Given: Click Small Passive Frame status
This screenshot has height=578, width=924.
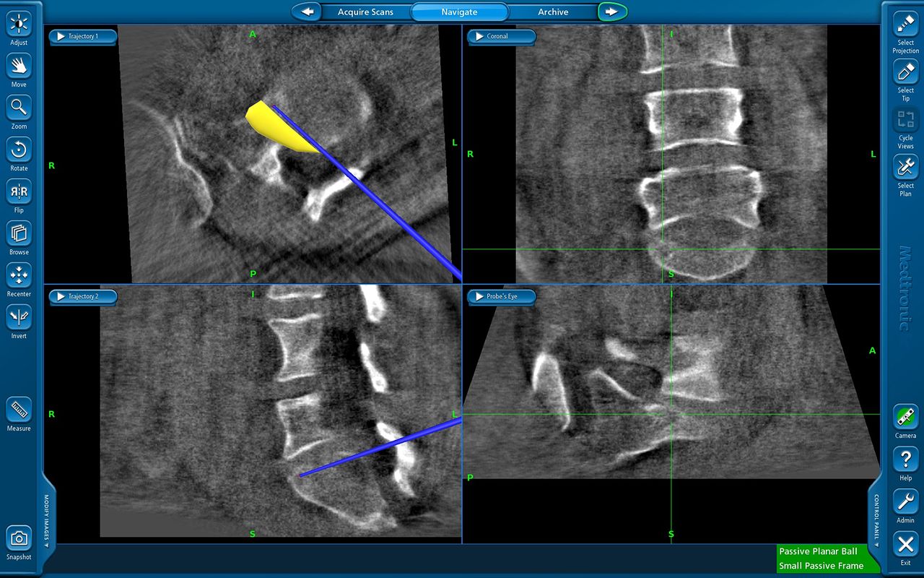Looking at the screenshot, I should (x=821, y=566).
